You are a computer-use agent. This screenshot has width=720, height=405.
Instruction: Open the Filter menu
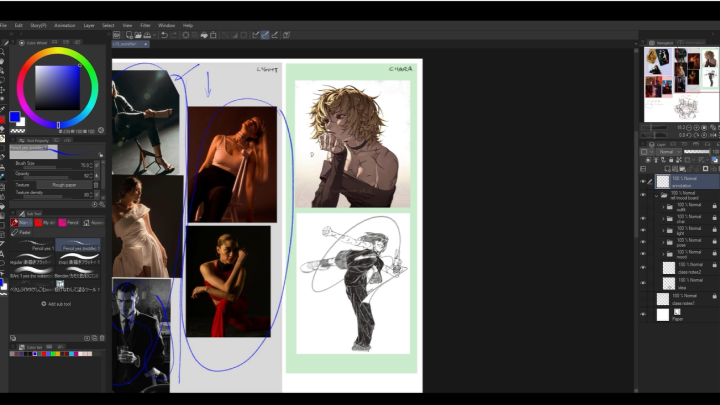(x=145, y=25)
